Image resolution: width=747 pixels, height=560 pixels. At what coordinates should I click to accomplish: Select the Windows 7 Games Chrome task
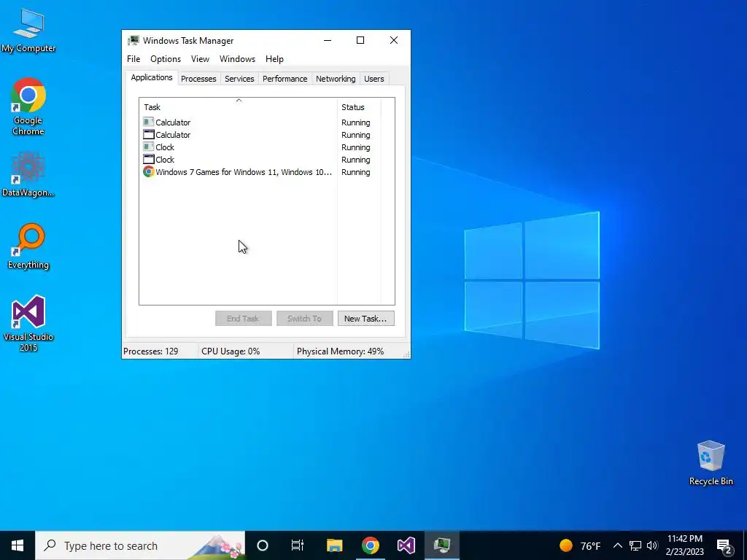(x=260, y=172)
